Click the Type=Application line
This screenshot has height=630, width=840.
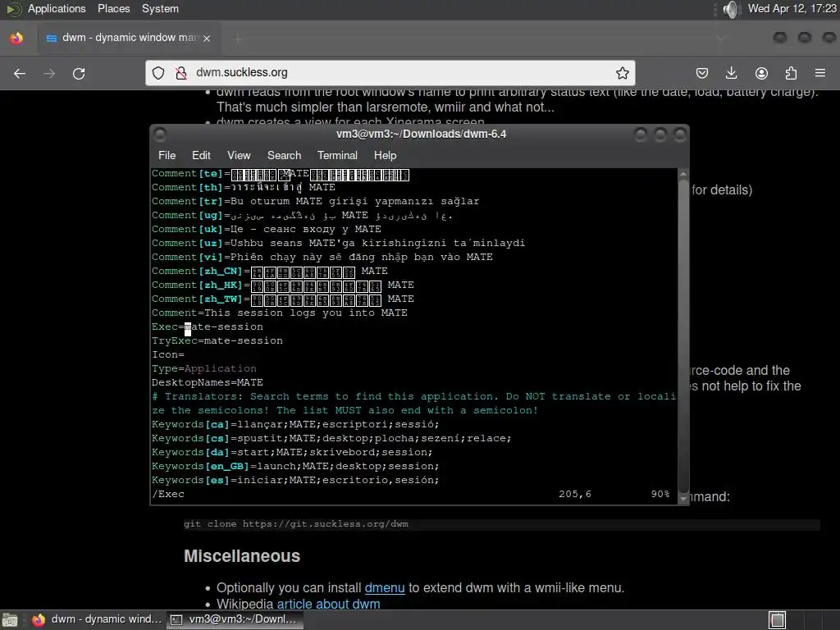coord(204,368)
